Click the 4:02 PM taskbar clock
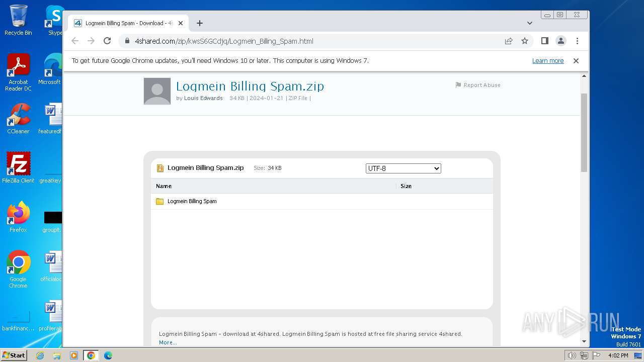644x362 pixels. 618,355
